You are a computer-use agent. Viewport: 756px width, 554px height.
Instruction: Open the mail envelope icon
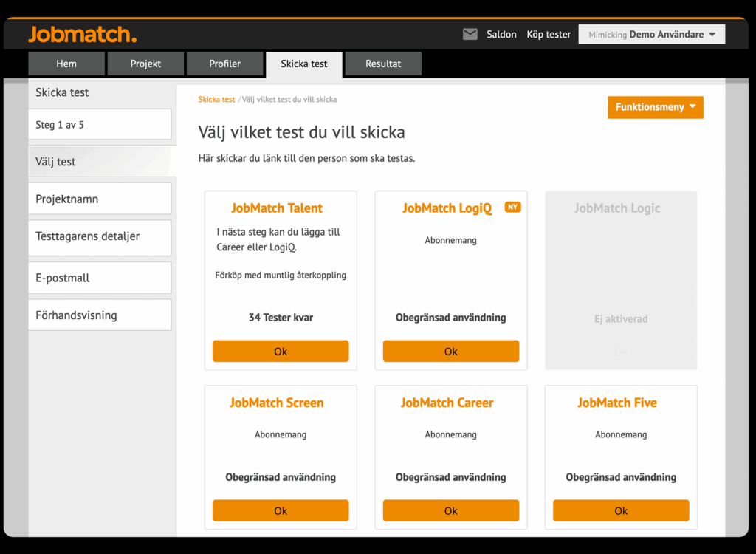point(470,34)
